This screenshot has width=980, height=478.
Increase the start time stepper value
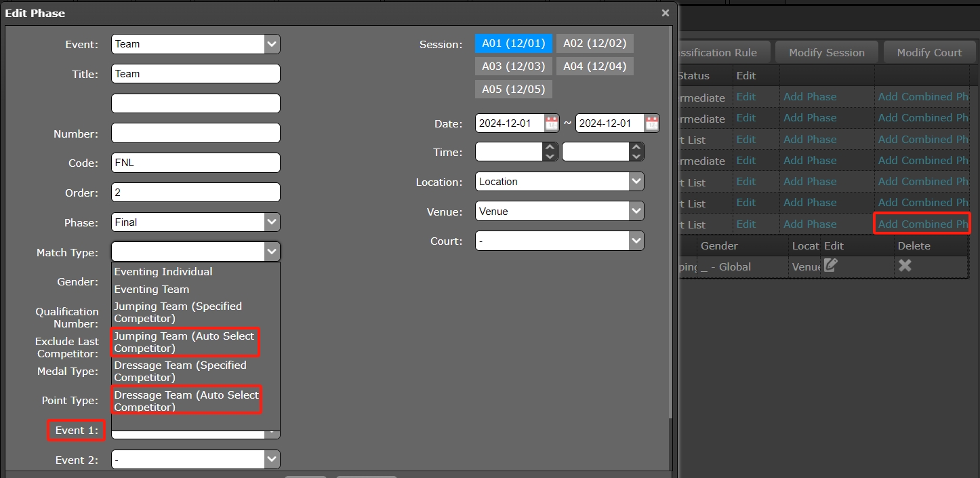coord(551,147)
